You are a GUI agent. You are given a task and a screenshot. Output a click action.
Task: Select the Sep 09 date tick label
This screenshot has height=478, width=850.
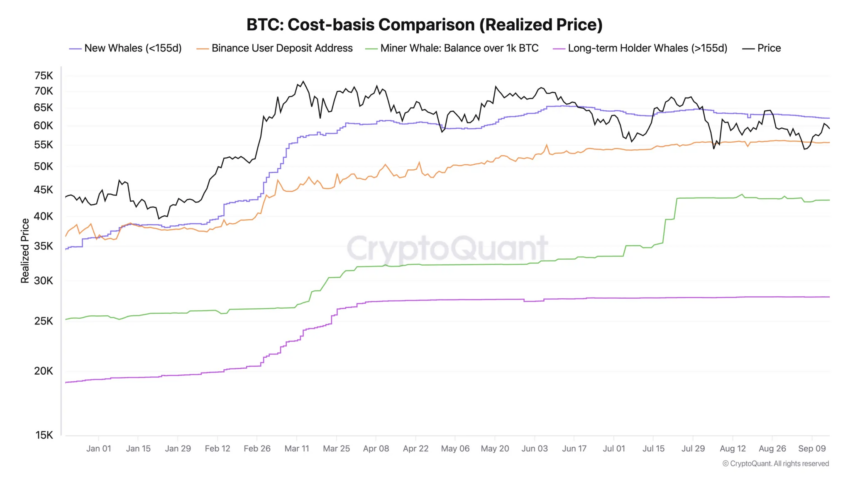point(812,449)
